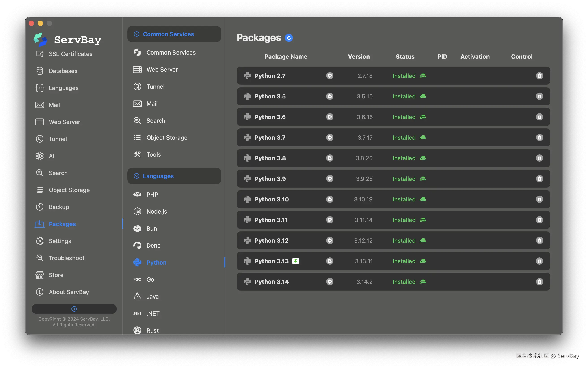
Task: Click the Packages refresh icon
Action: coord(289,38)
